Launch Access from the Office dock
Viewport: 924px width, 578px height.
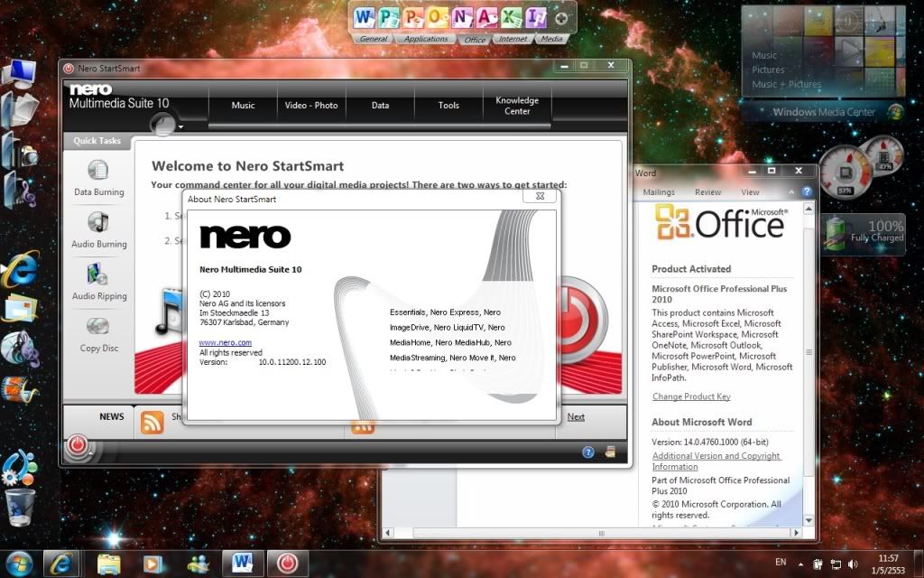486,18
